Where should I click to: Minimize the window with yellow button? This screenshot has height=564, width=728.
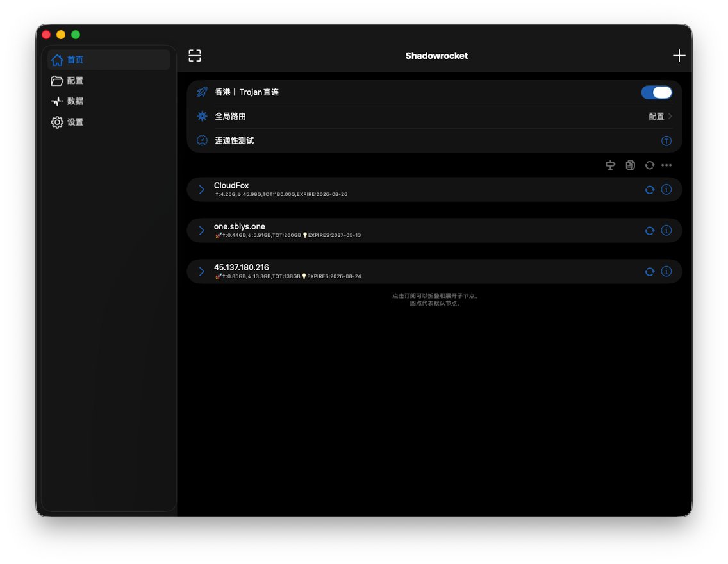pos(61,35)
